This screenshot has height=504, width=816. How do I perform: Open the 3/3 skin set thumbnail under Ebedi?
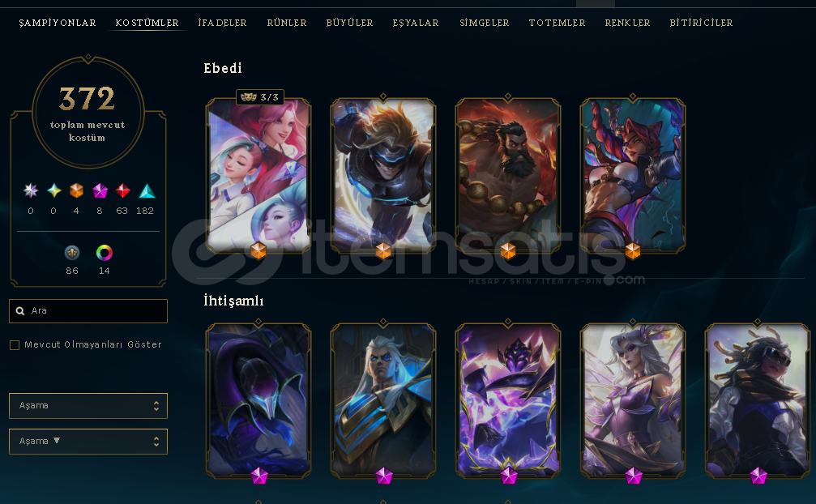click(x=258, y=175)
